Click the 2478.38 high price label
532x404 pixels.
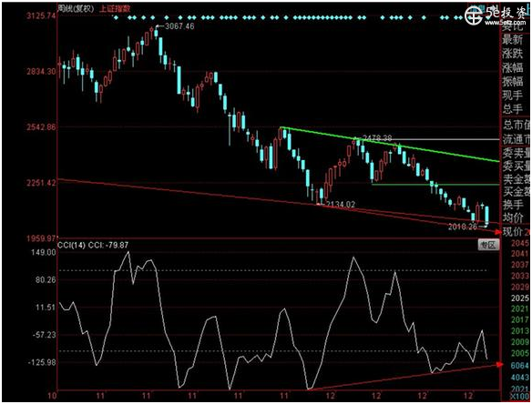pos(377,138)
